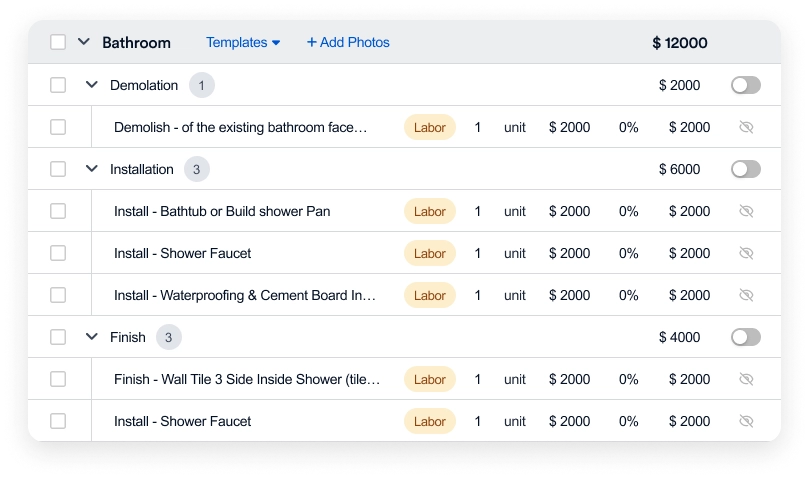Viewport: 809px width, 478px height.
Task: Collapse the Finish group chevron
Action: pyautogui.click(x=92, y=337)
